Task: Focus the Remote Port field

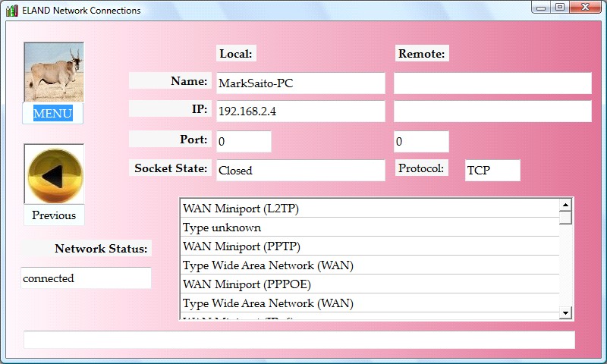Action: 421,142
